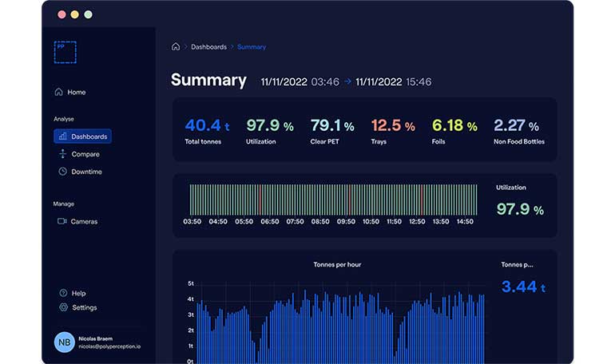This screenshot has width=615, height=364.
Task: Click the yellow minimize window button
Action: tap(75, 14)
